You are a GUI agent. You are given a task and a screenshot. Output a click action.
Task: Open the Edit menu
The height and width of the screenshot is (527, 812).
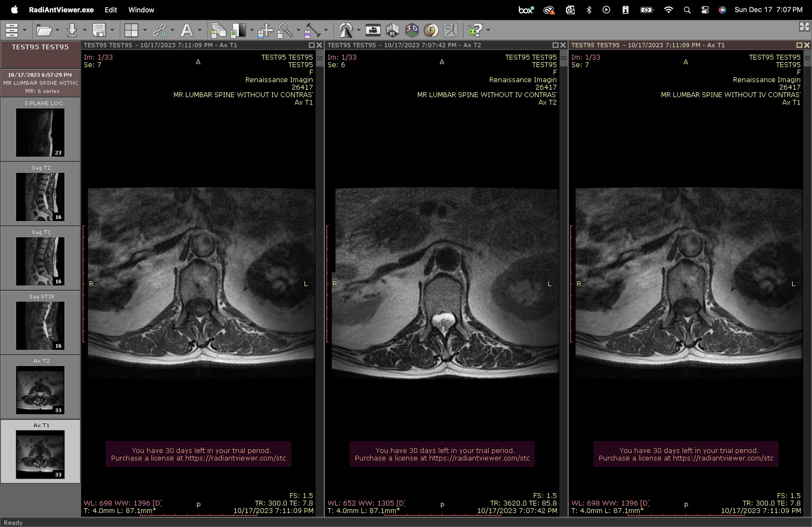(x=111, y=10)
